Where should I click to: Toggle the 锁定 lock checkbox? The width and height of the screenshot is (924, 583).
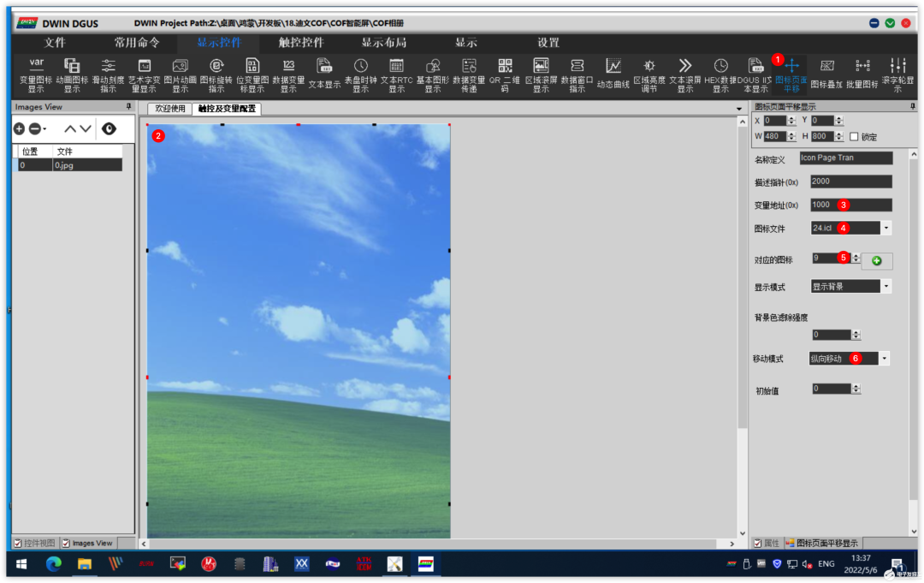click(854, 137)
